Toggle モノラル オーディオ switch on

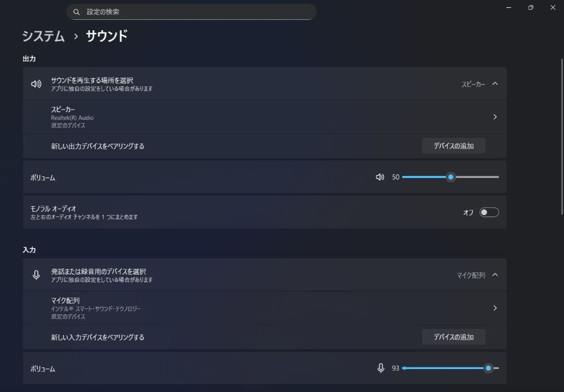point(489,212)
